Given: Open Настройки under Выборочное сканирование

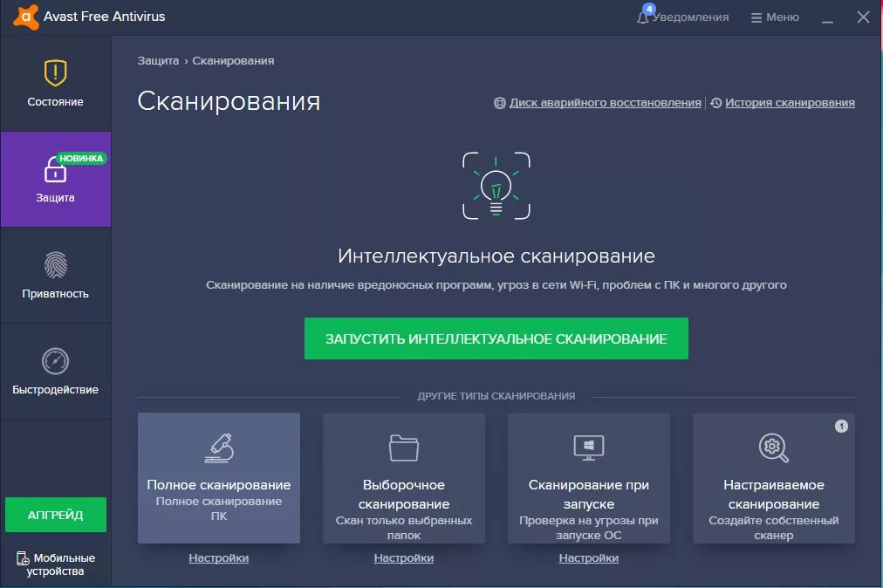Looking at the screenshot, I should [404, 558].
